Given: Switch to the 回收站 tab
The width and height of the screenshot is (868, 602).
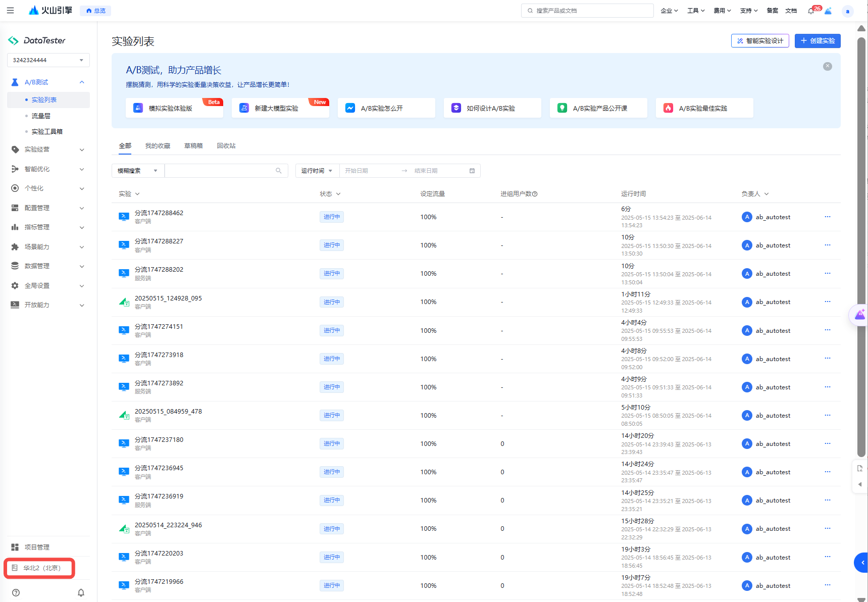Looking at the screenshot, I should point(226,146).
